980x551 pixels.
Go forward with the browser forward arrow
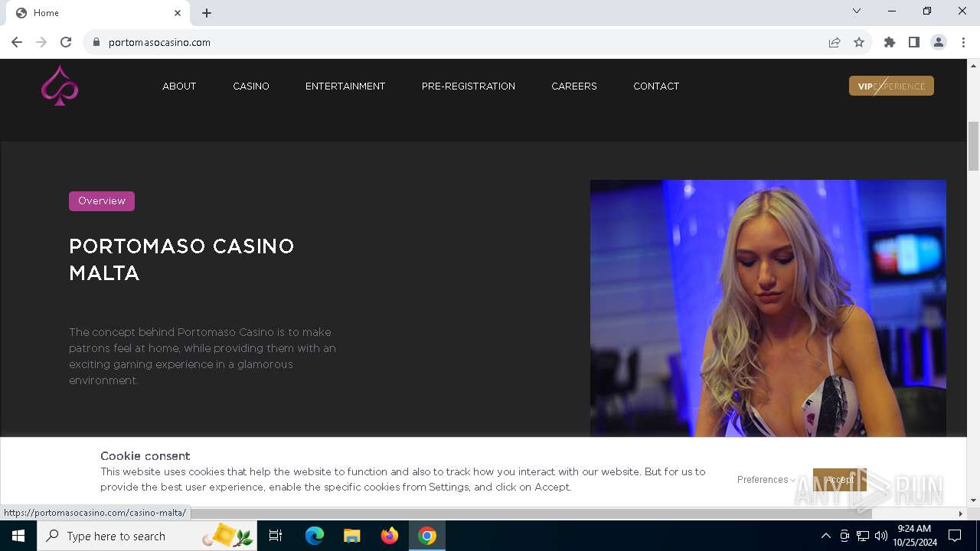point(41,42)
